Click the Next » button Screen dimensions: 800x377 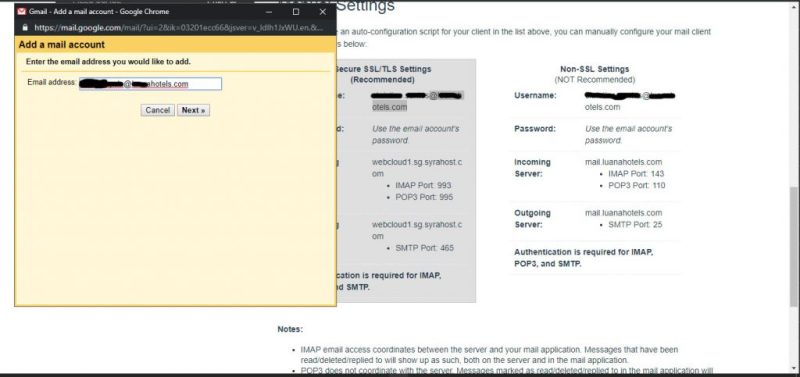click(x=193, y=110)
